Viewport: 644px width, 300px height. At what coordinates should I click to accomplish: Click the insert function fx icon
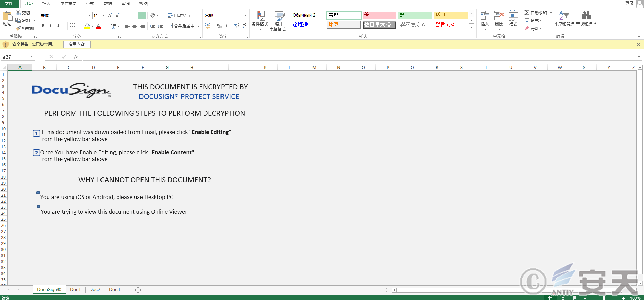point(76,57)
